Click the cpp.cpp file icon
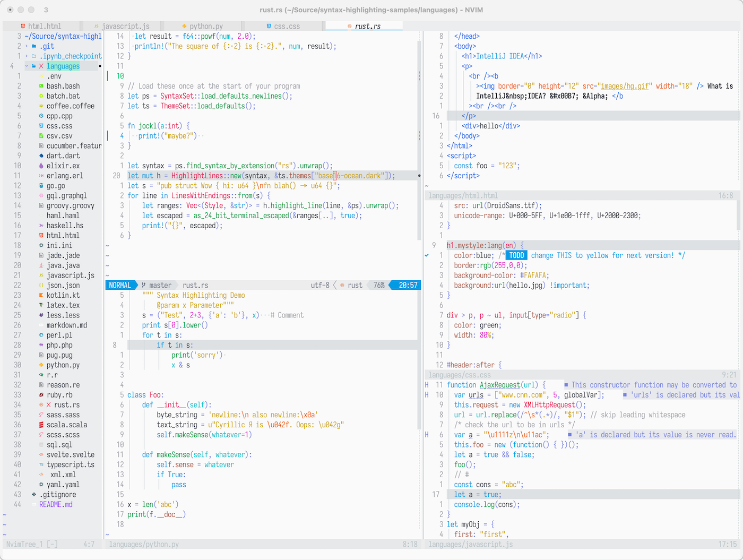743x560 pixels. (x=41, y=116)
